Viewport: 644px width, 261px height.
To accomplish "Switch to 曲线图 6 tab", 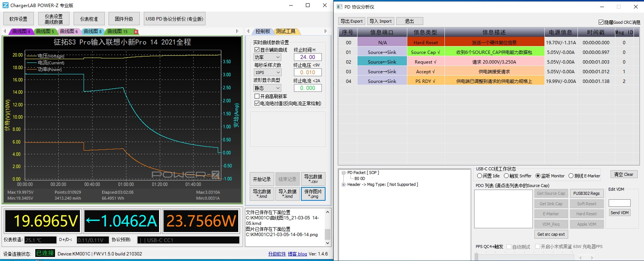I will point(69,32).
